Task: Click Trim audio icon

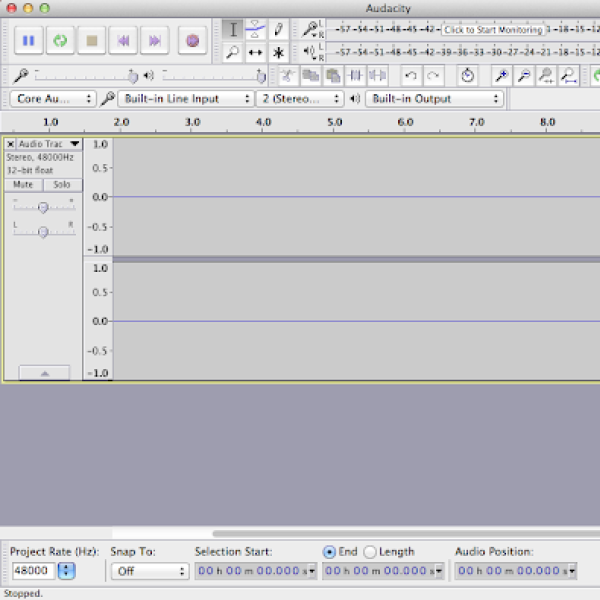Action: click(355, 76)
